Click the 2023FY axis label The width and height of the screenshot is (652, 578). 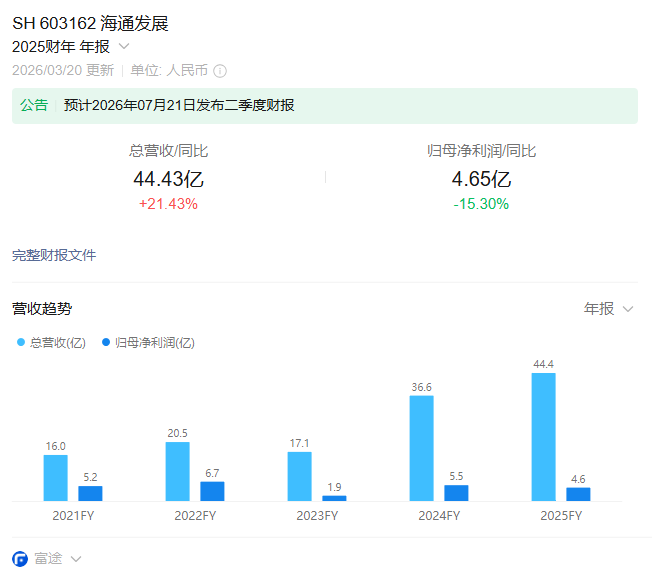pos(317,516)
